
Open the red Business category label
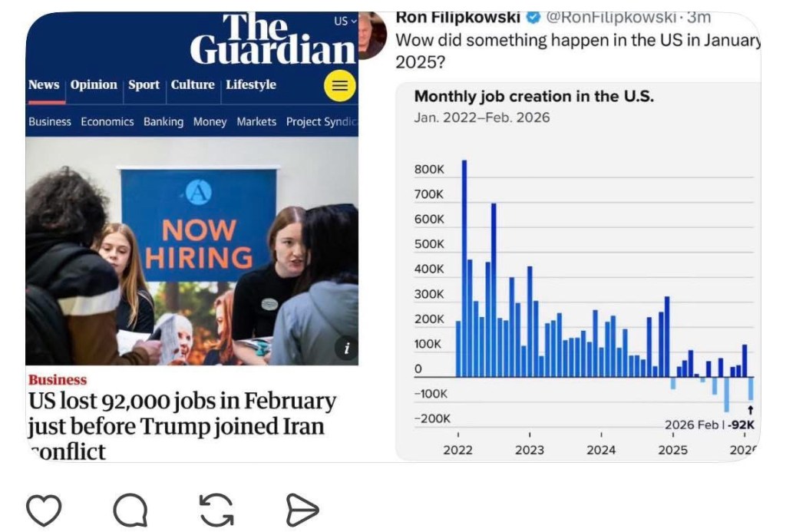pyautogui.click(x=58, y=379)
